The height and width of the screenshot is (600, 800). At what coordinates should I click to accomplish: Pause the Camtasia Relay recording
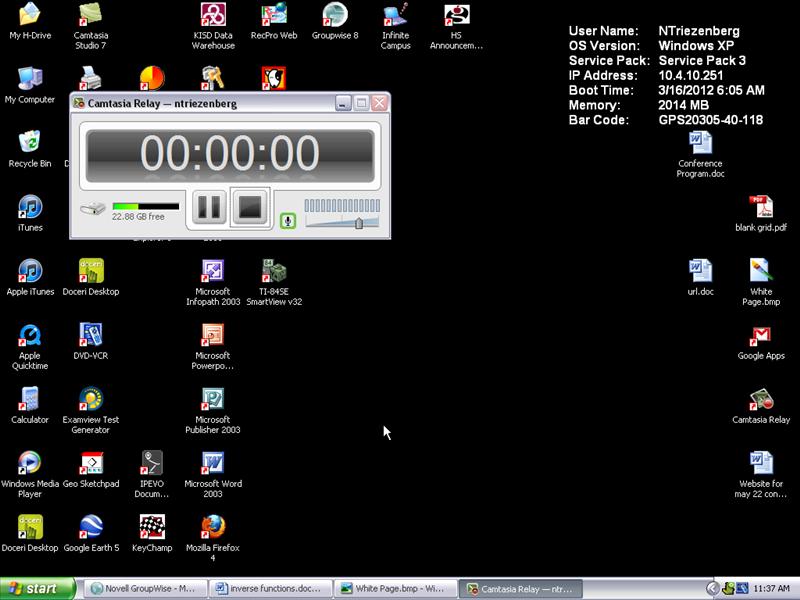pyautogui.click(x=209, y=207)
